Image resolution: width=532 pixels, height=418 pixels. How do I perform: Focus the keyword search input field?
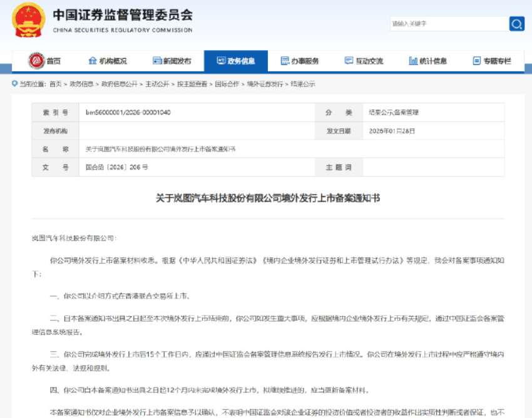click(449, 24)
